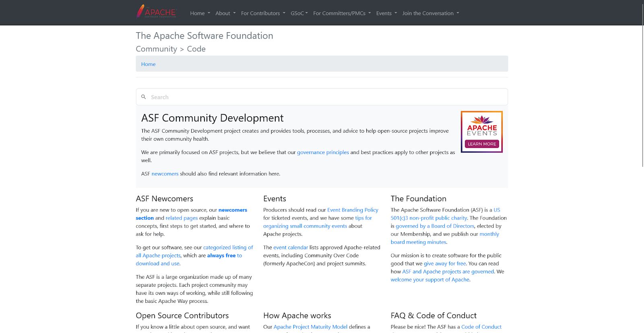The image size is (644, 333).
Task: Click The Foundation section heading
Action: [419, 199]
